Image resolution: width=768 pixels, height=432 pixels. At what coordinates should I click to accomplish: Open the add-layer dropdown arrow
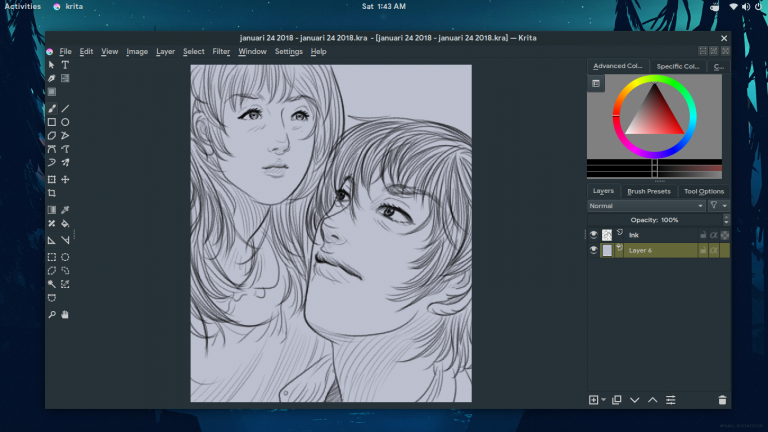pos(604,400)
